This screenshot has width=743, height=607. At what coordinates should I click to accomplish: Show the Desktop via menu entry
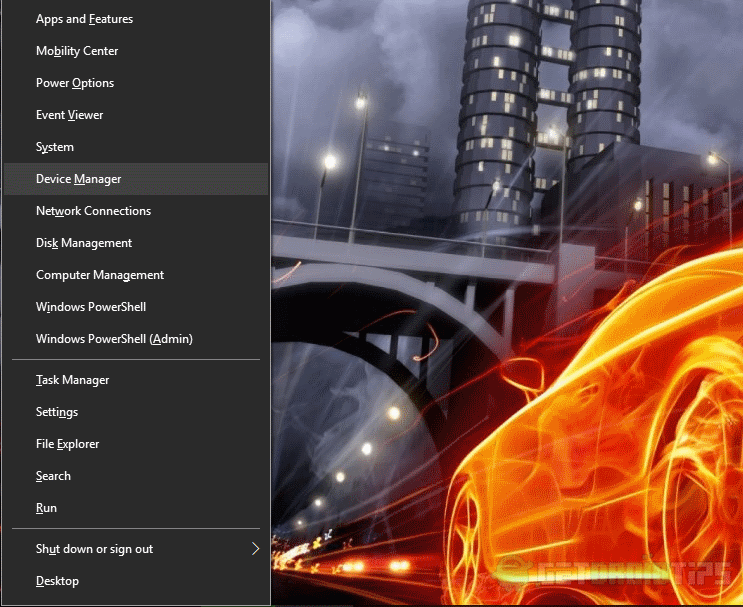click(x=136, y=581)
